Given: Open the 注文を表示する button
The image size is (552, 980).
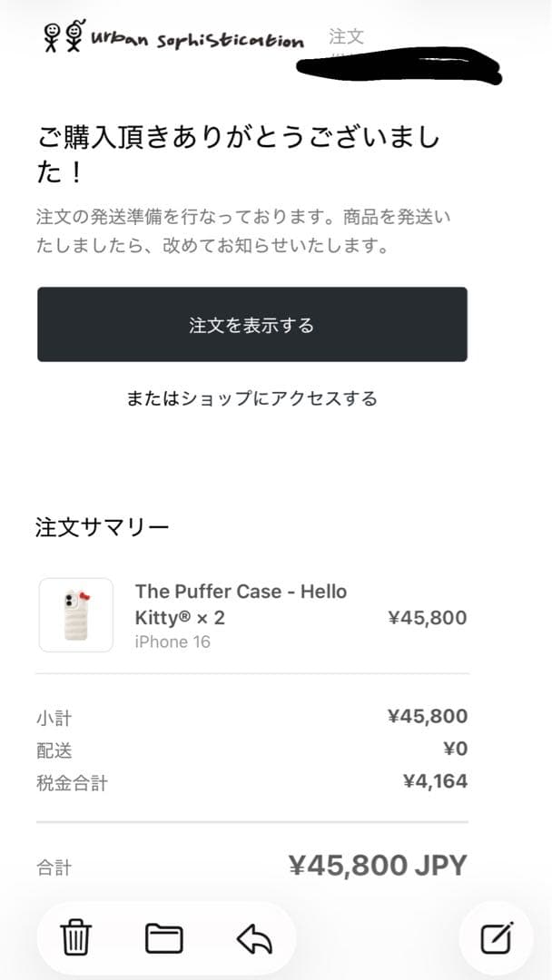Looking at the screenshot, I should (x=251, y=324).
